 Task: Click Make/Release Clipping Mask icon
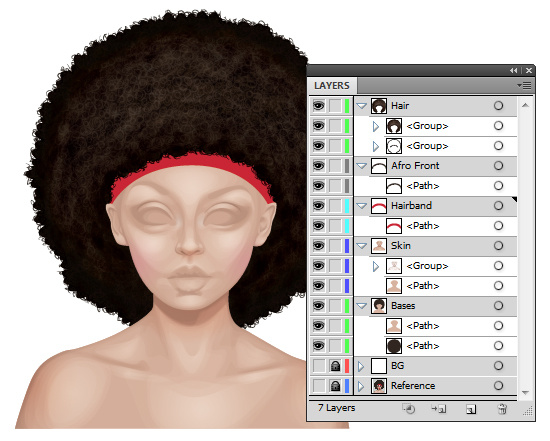click(409, 409)
